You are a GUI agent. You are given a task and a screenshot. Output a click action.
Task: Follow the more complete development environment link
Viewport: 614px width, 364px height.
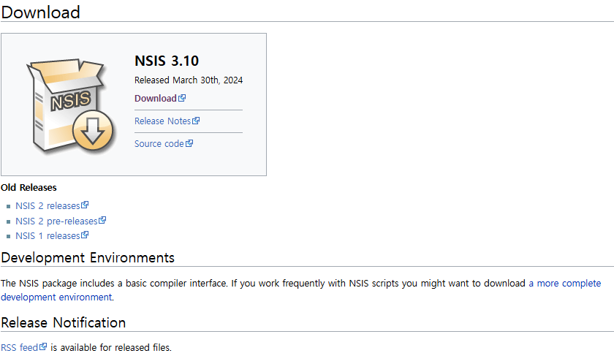(564, 283)
